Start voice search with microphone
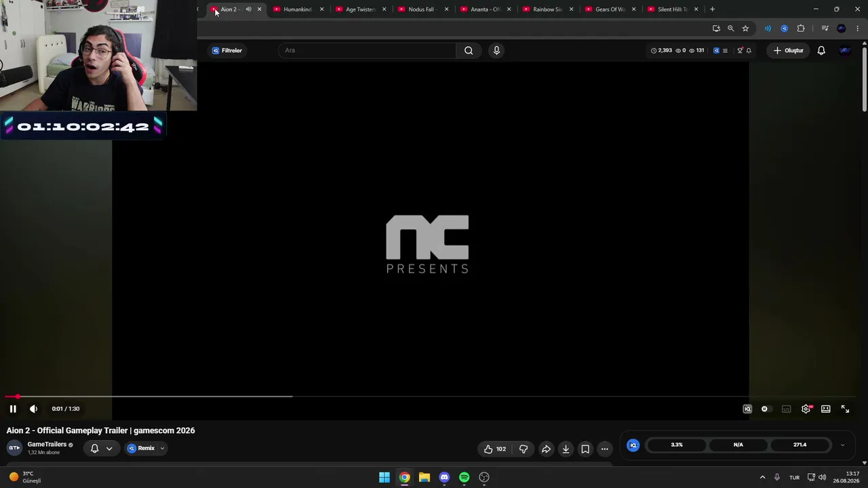 pos(496,50)
